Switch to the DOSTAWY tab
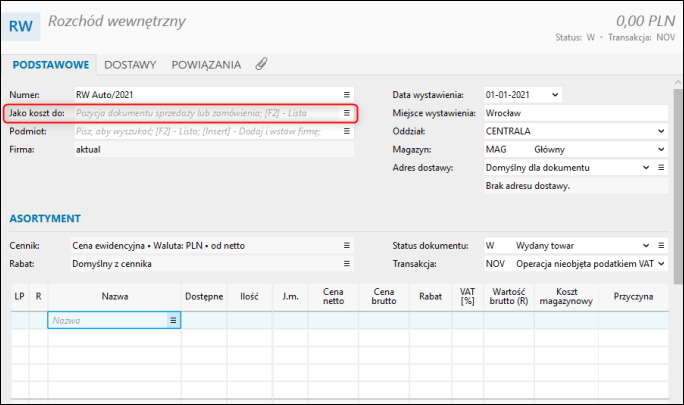The height and width of the screenshot is (405, 684). pos(130,65)
